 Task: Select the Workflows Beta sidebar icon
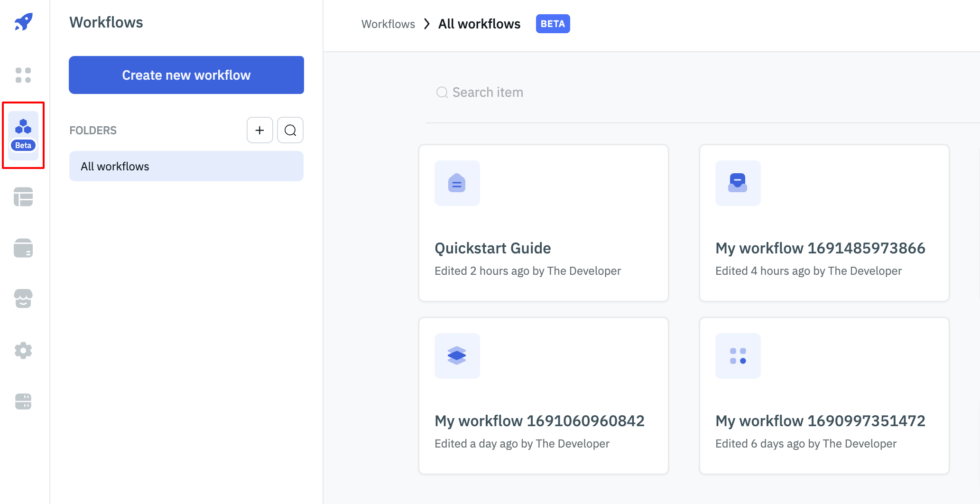23,135
